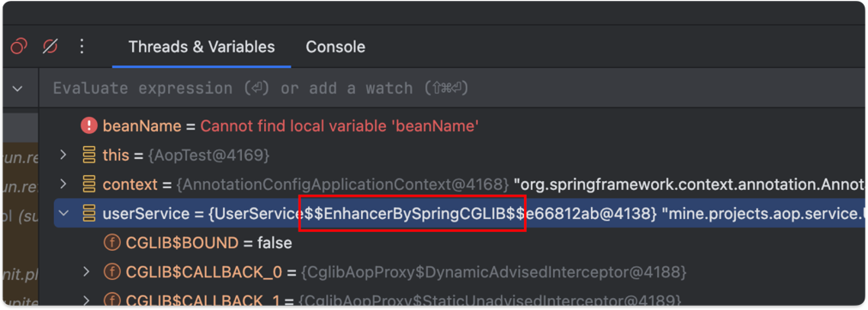Click the object icon next to userService
This screenshot has height=310, width=868.
(88, 214)
